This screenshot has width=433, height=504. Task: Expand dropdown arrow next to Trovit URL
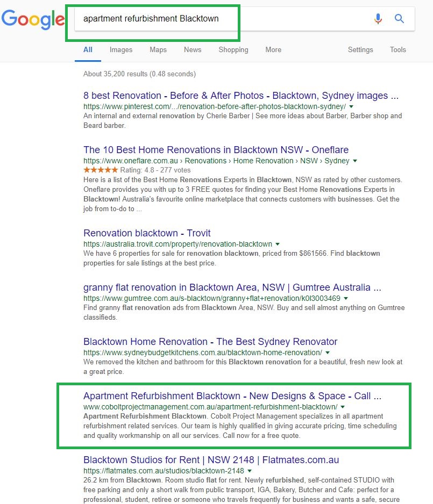(278, 244)
